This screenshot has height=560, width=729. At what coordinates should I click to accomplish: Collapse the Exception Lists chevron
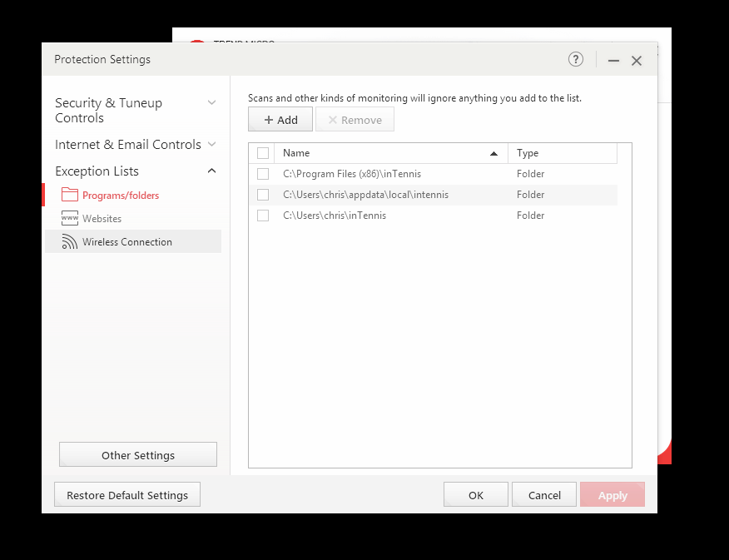click(x=211, y=171)
